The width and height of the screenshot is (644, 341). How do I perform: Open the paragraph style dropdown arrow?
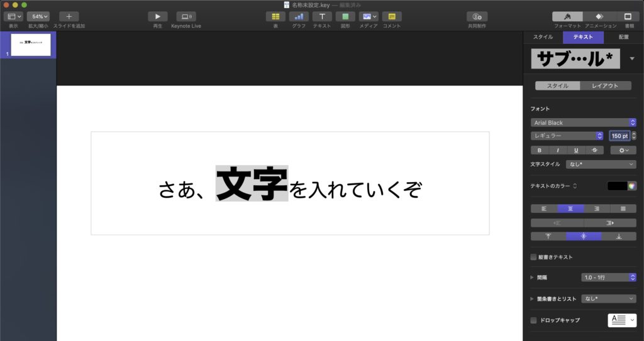(x=632, y=58)
